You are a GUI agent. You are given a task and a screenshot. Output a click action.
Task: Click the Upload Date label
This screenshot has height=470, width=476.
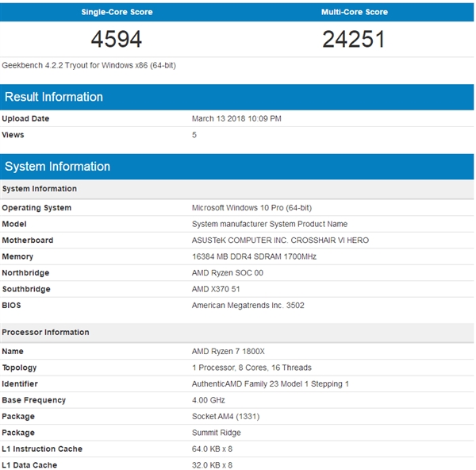25,118
